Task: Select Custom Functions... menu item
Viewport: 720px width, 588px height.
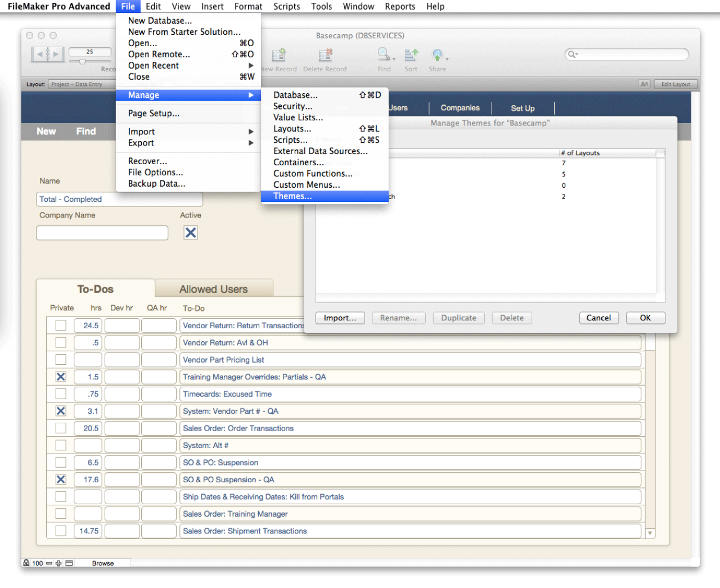Action: pyautogui.click(x=325, y=174)
